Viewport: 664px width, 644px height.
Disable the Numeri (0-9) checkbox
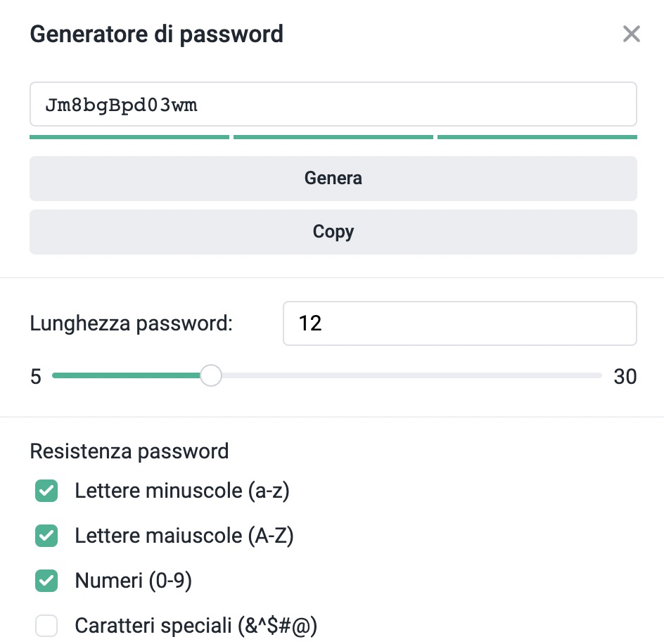[46, 581]
